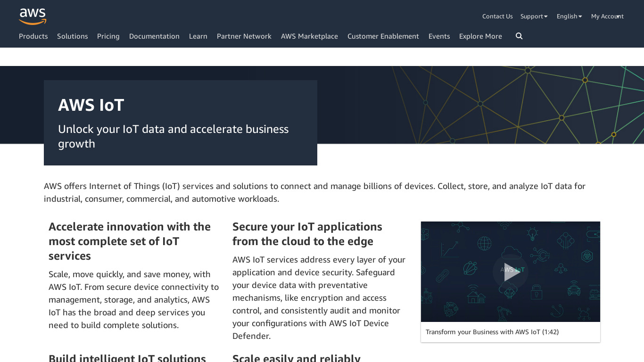Click the AWS IoT page heading
Image resolution: width=644 pixels, height=362 pixels.
coord(91,105)
